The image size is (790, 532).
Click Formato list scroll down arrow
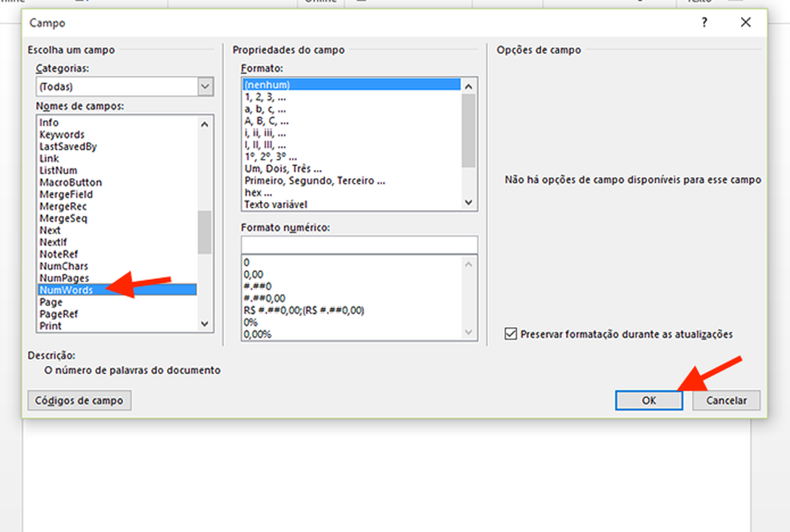pyautogui.click(x=469, y=202)
